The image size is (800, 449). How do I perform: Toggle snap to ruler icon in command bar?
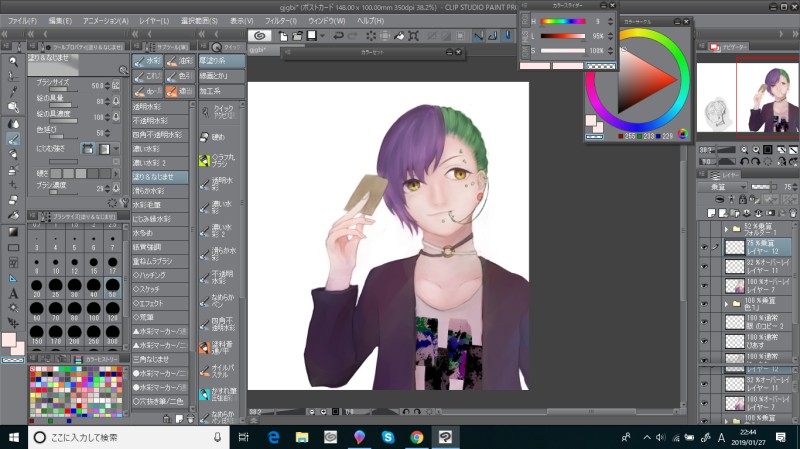tap(479, 36)
